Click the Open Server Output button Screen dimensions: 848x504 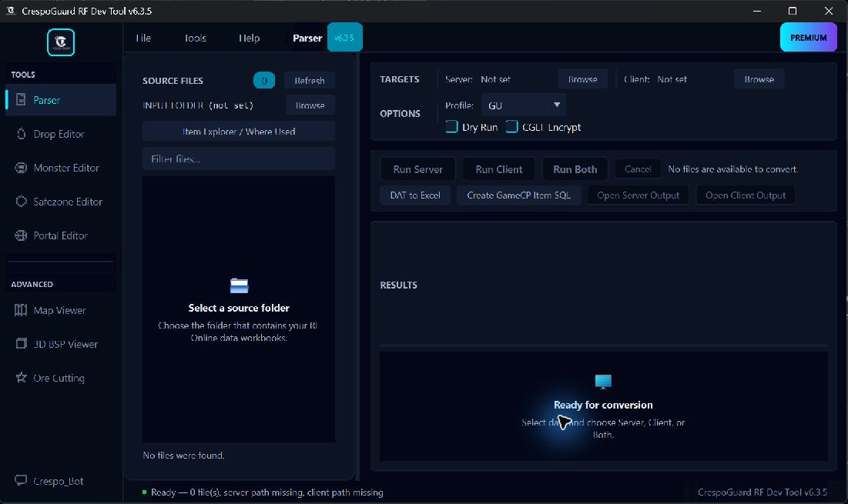pyautogui.click(x=639, y=195)
